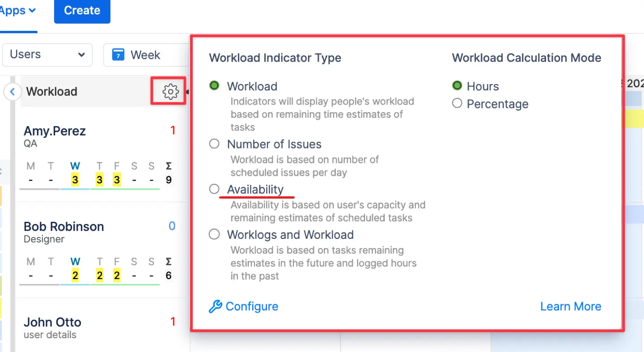Switch calculation mode to Percentage

(x=457, y=104)
